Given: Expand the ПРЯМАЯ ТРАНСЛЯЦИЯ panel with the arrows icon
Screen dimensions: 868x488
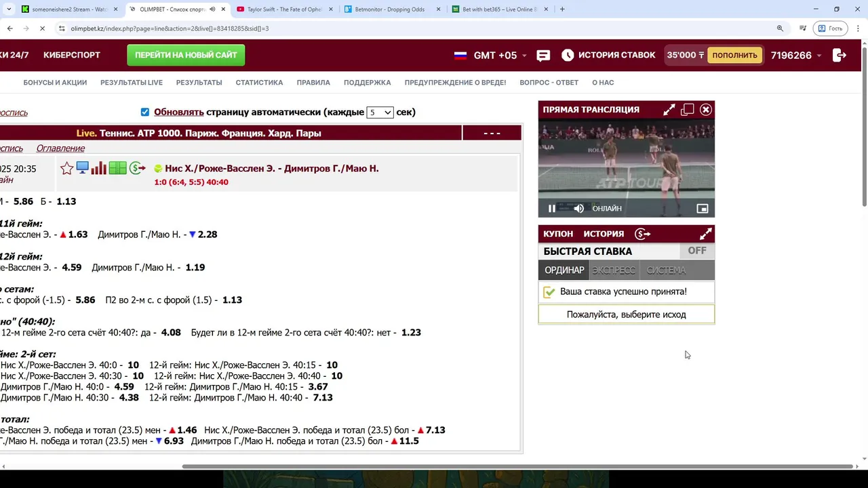Looking at the screenshot, I should pyautogui.click(x=669, y=109).
